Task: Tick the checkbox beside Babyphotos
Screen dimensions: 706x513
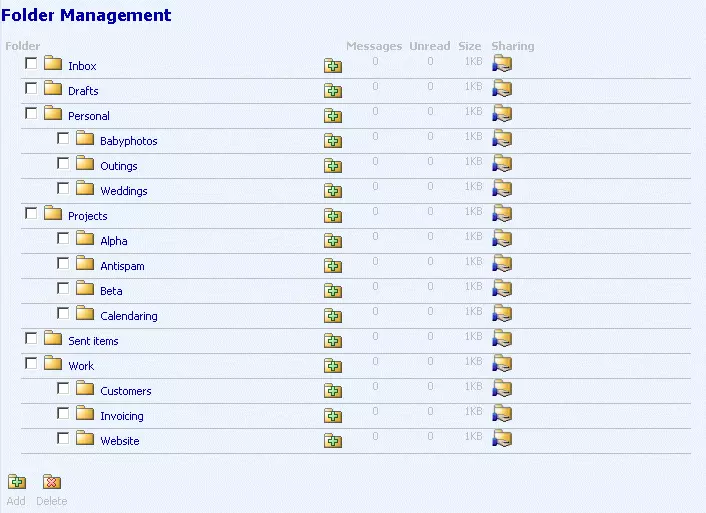Action: coord(64,138)
